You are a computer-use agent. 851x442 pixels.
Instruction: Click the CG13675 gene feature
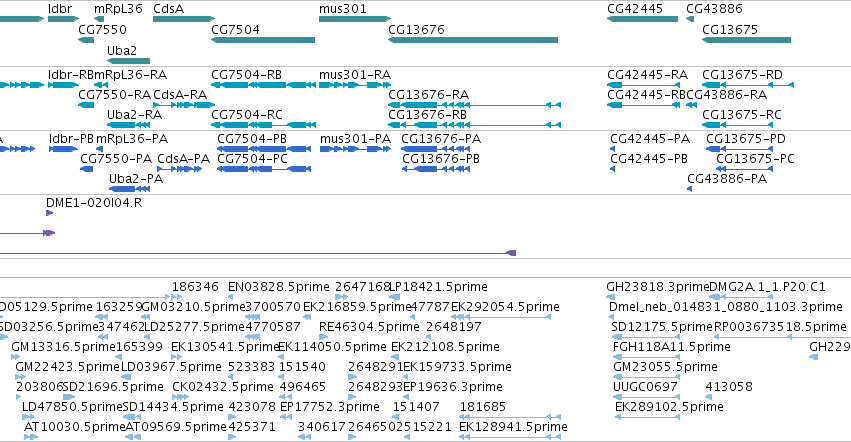pyautogui.click(x=746, y=40)
